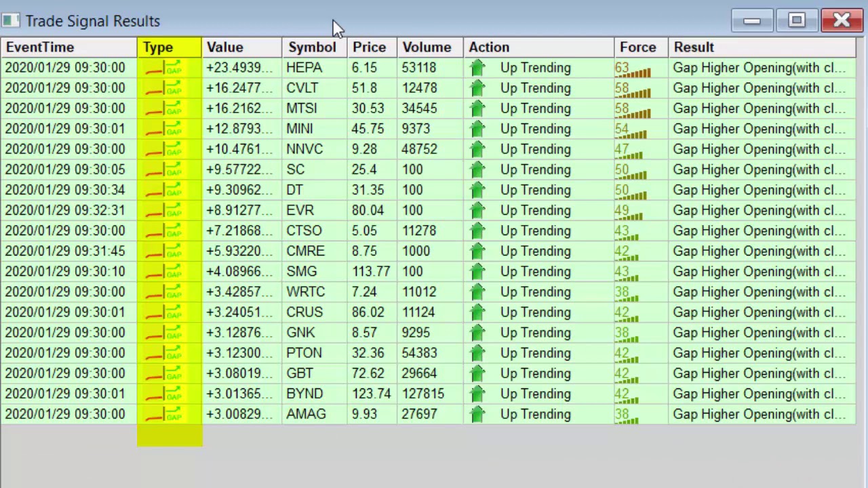
Task: Click the gap type icon in HEPA row
Action: (163, 68)
